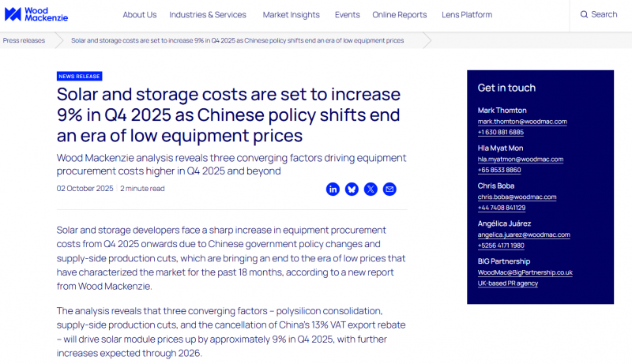Open the About Us menu
Viewport: 632px width, 364px height.
[140, 14]
